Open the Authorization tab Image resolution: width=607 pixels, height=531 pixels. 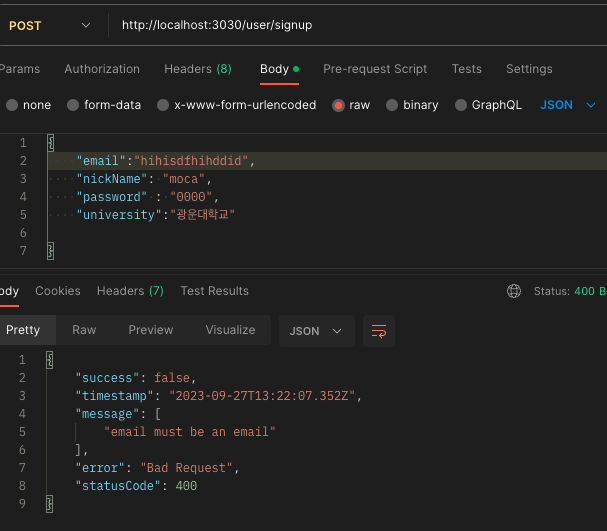(102, 69)
